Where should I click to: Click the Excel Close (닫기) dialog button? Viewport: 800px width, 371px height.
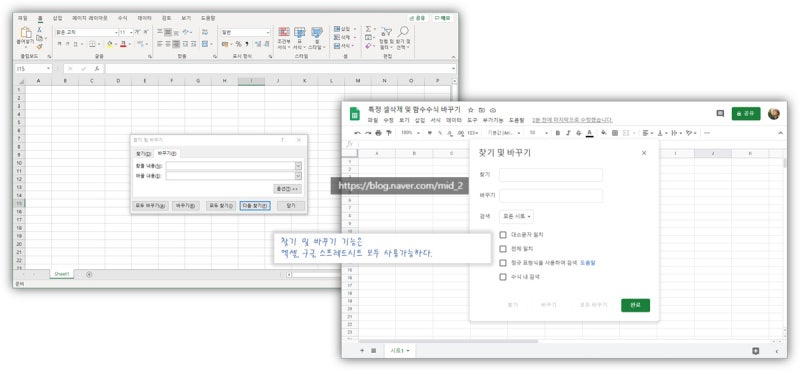291,206
